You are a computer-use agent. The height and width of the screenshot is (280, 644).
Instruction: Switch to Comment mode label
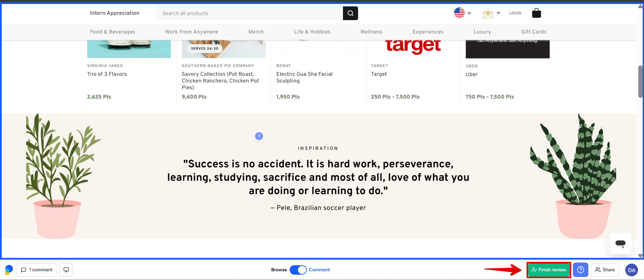pos(319,270)
